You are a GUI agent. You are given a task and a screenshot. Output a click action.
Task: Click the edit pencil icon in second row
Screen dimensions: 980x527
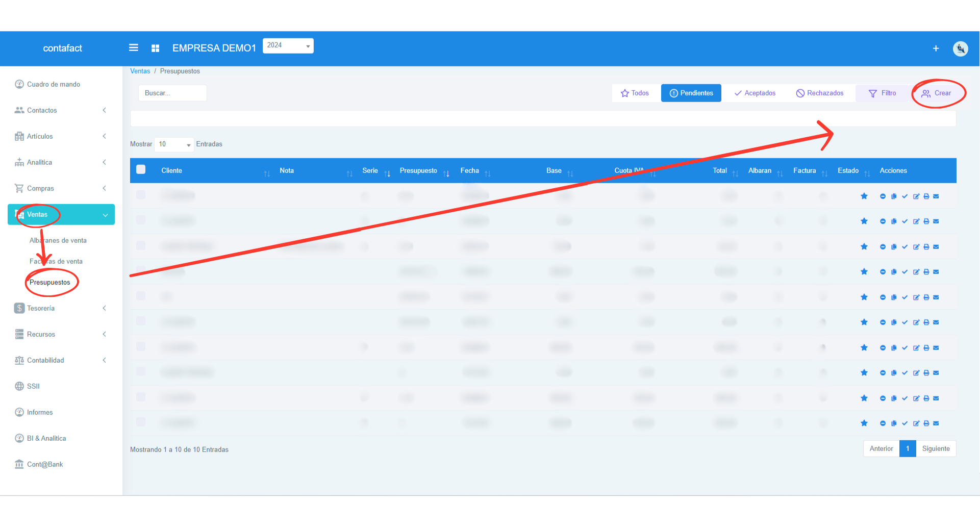point(916,221)
